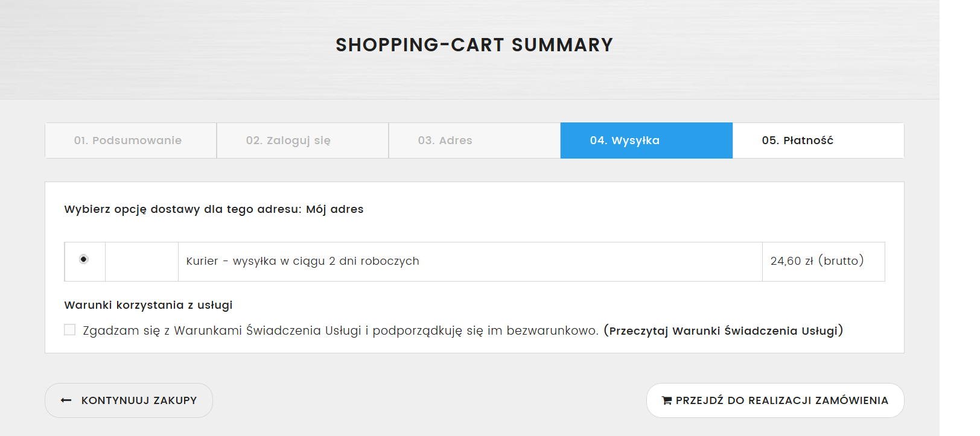980x436 pixels.
Task: Open the 02. Zaloguj się step
Action: click(288, 141)
